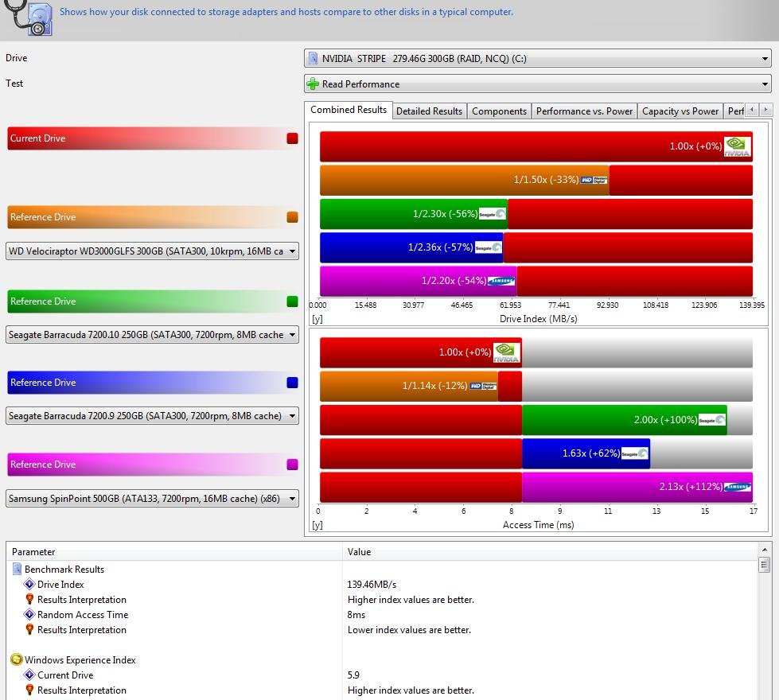Click the tab strip scroll-left arrow
Screen dimensions: 779x700
point(753,110)
